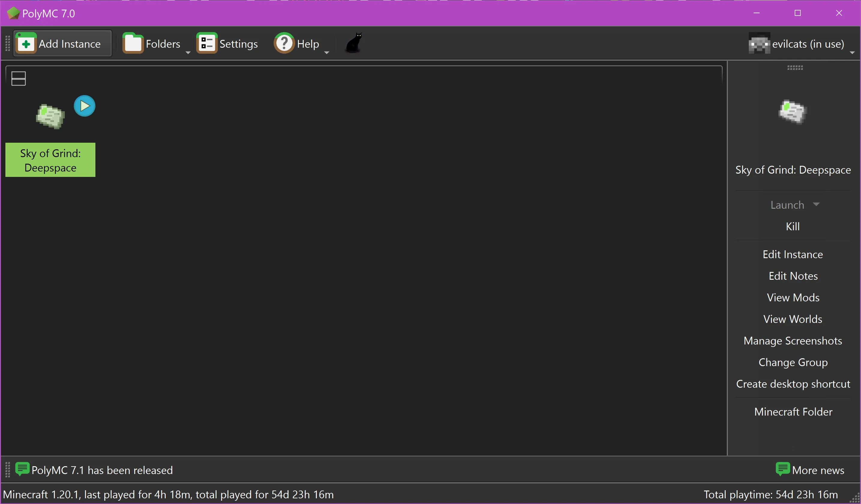This screenshot has height=504, width=861.
Task: Click the evilcats account avatar
Action: pyautogui.click(x=759, y=43)
